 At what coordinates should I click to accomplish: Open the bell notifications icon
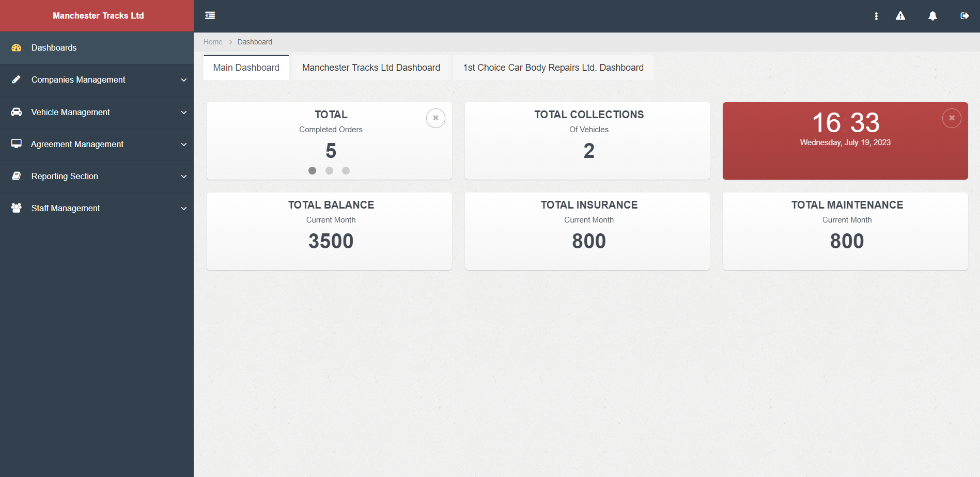pyautogui.click(x=932, y=16)
